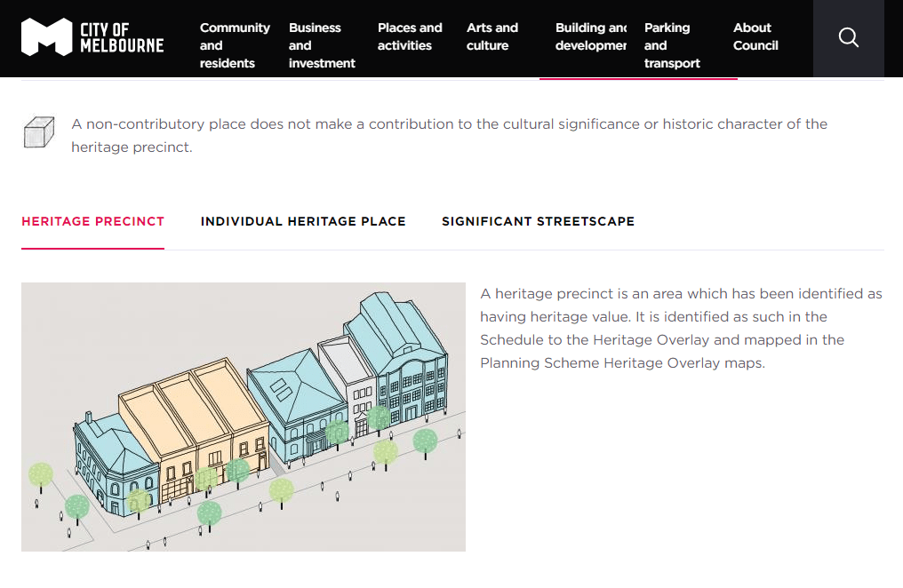
Task: Click the non-contributory place cube icon
Action: pos(39,133)
